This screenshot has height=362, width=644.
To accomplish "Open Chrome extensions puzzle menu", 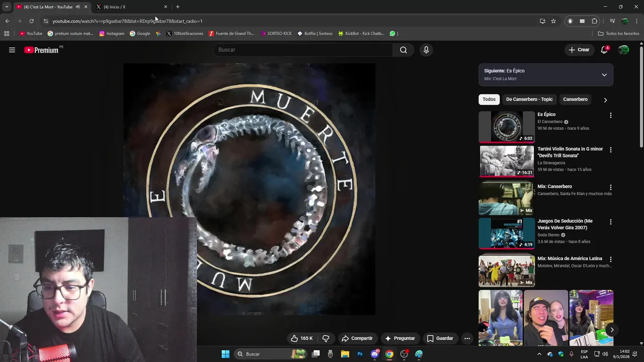I will click(595, 21).
